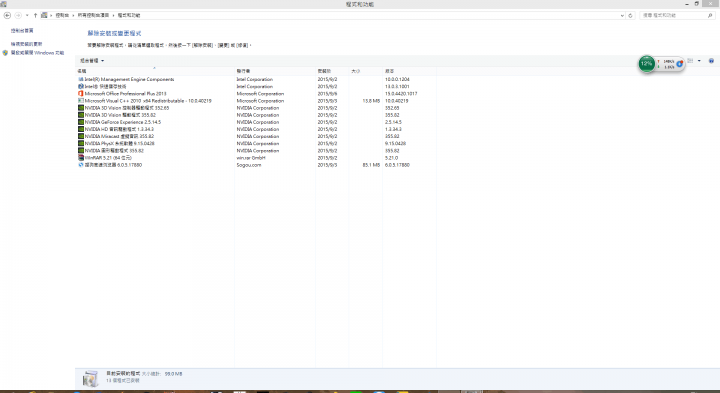Click the green 12% floating widget
Viewport: 720px width, 393px height.
647,64
